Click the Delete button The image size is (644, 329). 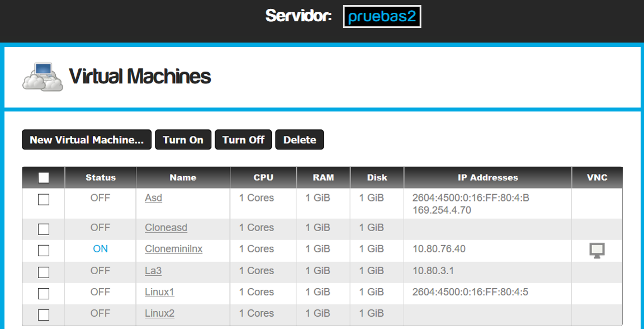click(x=300, y=140)
